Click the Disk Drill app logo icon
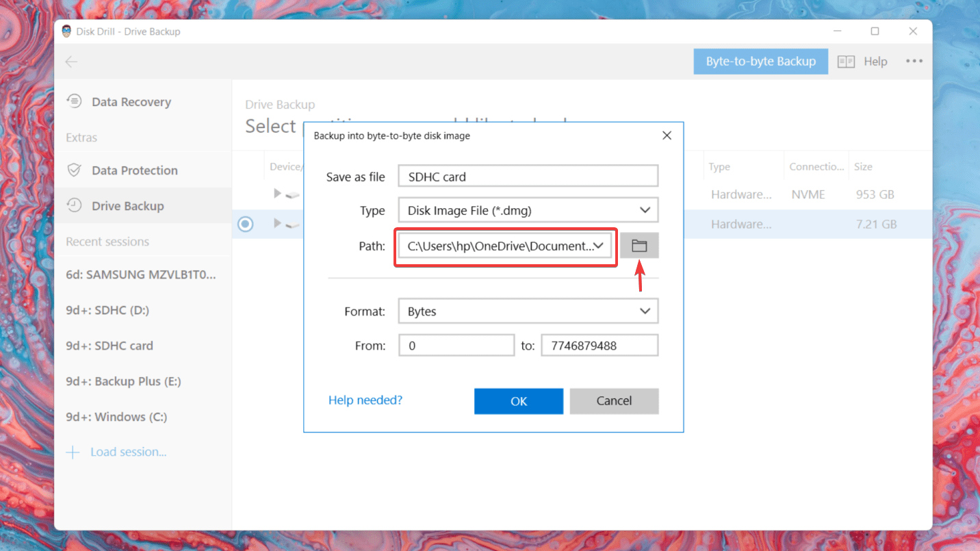The width and height of the screenshot is (980, 551). [x=66, y=31]
